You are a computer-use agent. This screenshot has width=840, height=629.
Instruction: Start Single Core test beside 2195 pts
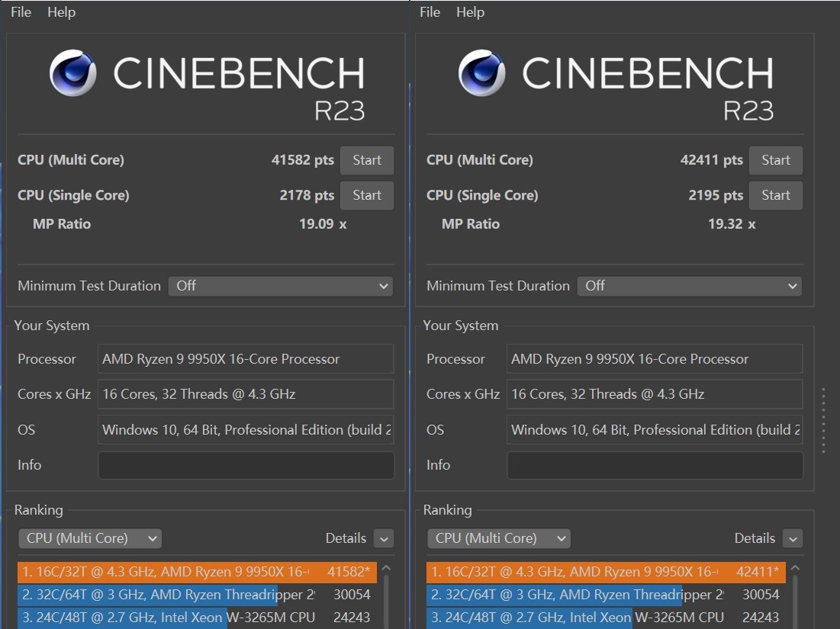click(775, 195)
